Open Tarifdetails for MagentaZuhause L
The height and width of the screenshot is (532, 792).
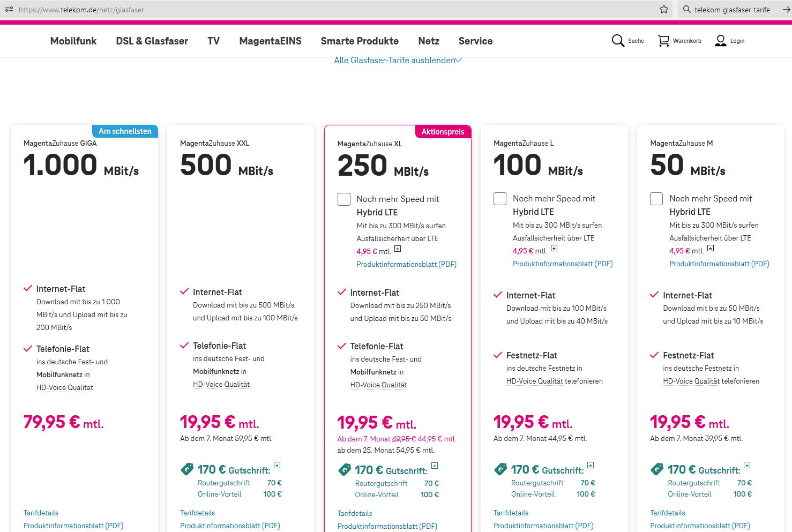coord(511,513)
